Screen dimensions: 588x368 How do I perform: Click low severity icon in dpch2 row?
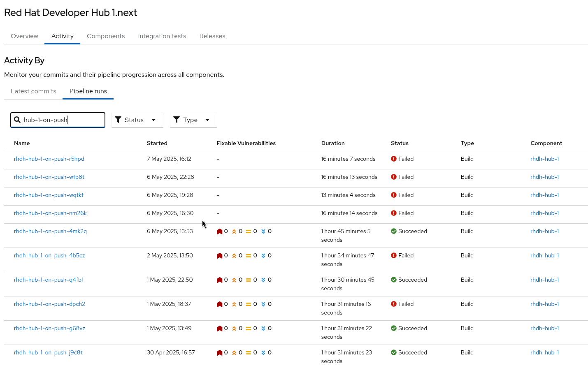[263, 304]
